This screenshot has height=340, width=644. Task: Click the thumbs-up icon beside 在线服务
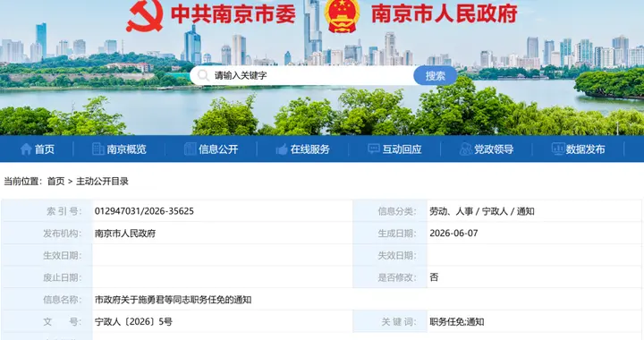282,149
